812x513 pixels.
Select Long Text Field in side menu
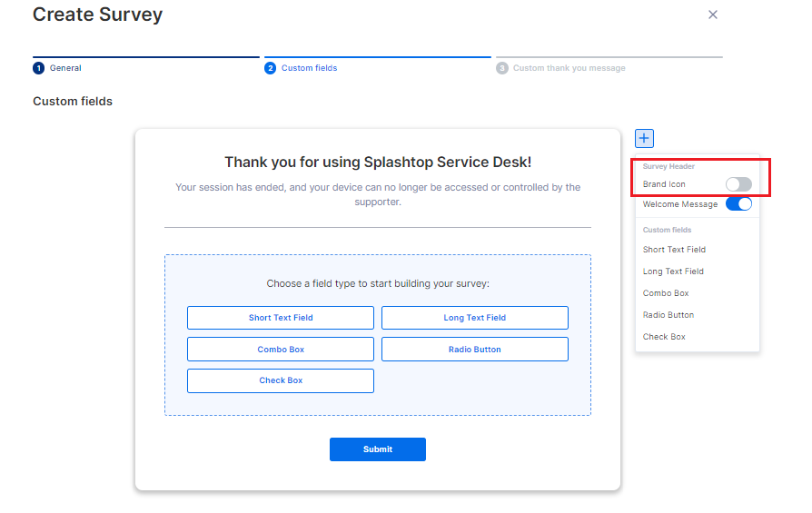point(673,271)
